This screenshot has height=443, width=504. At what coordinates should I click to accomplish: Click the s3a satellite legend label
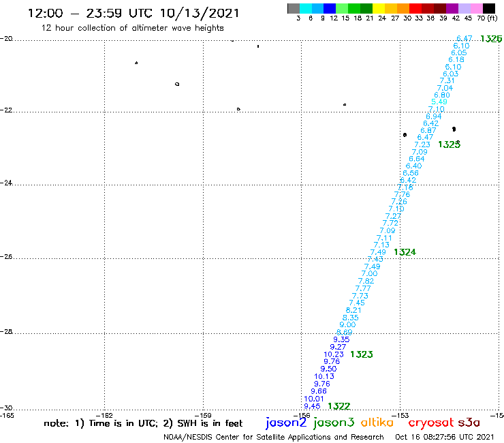pyautogui.click(x=469, y=423)
